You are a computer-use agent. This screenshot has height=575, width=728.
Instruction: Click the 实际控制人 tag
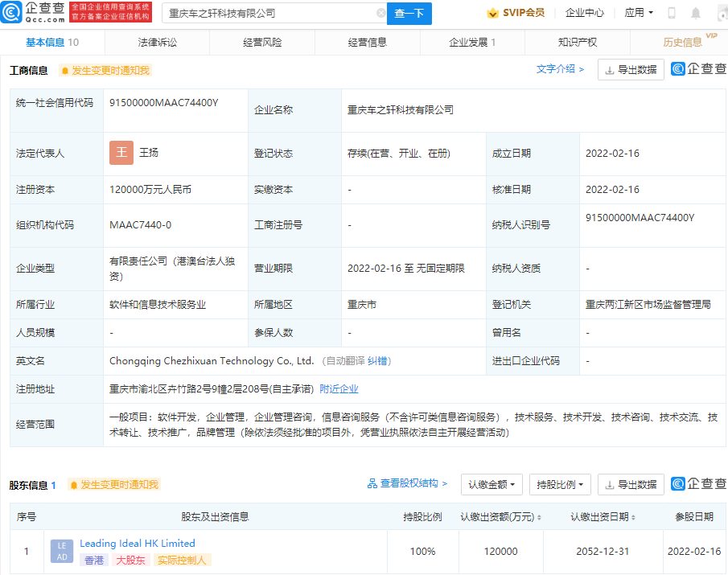[x=182, y=561]
